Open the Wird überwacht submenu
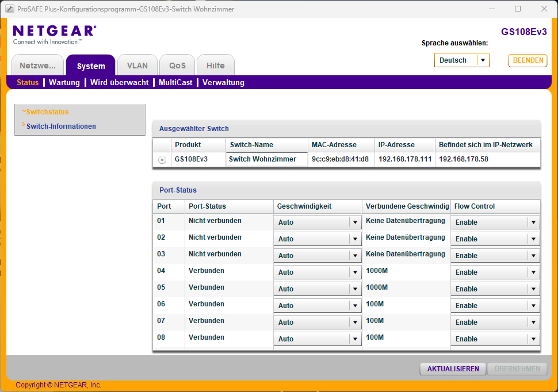 pyautogui.click(x=119, y=83)
